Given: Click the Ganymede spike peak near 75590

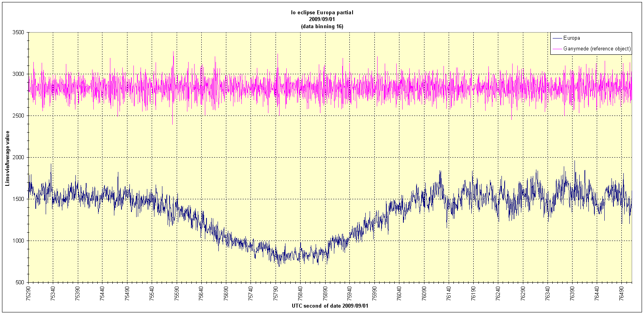Looking at the screenshot, I should [x=173, y=52].
